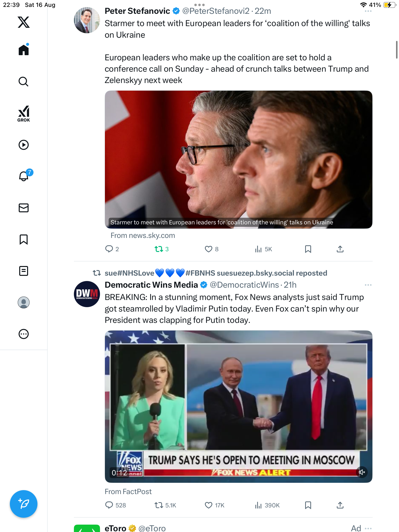Open the video play tab icon

[24, 145]
